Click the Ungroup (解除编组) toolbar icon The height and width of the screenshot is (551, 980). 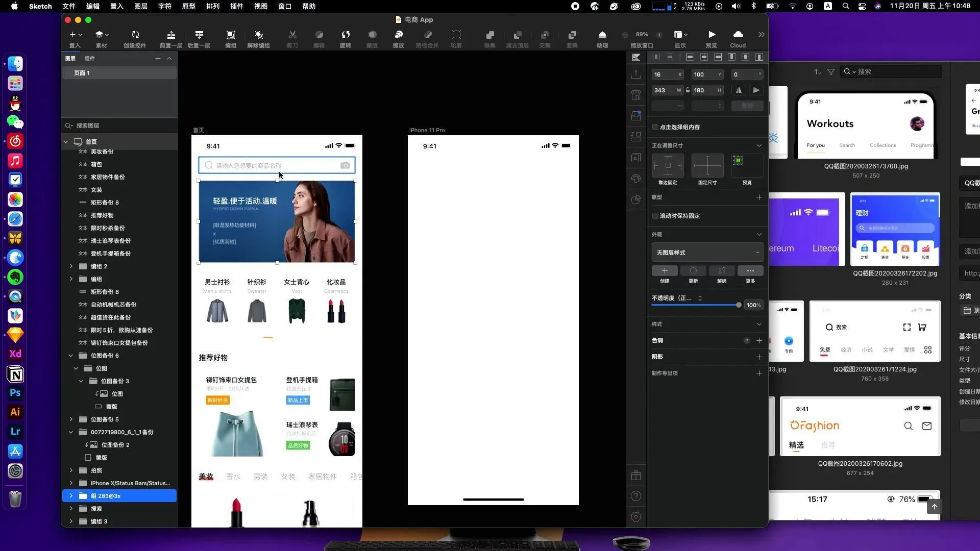click(258, 35)
